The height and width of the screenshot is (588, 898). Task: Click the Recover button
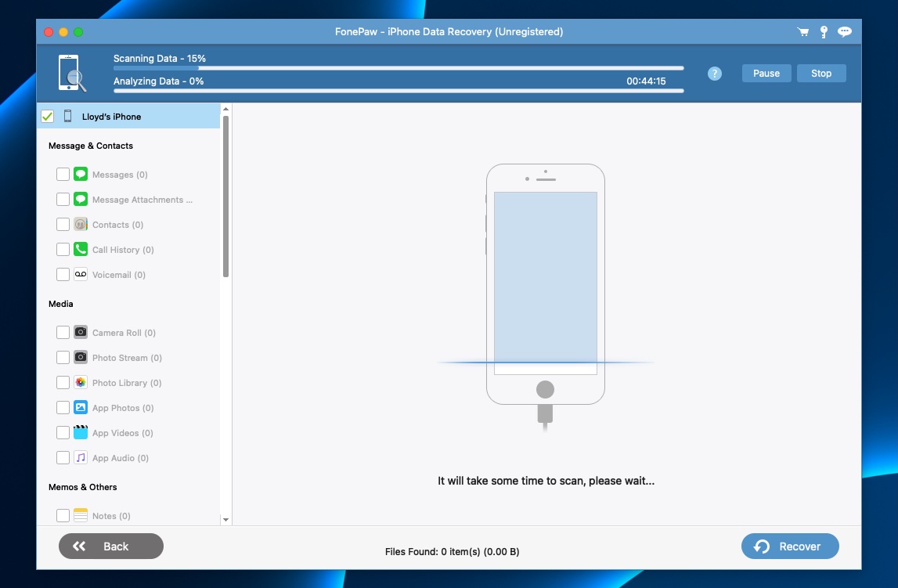coord(790,547)
